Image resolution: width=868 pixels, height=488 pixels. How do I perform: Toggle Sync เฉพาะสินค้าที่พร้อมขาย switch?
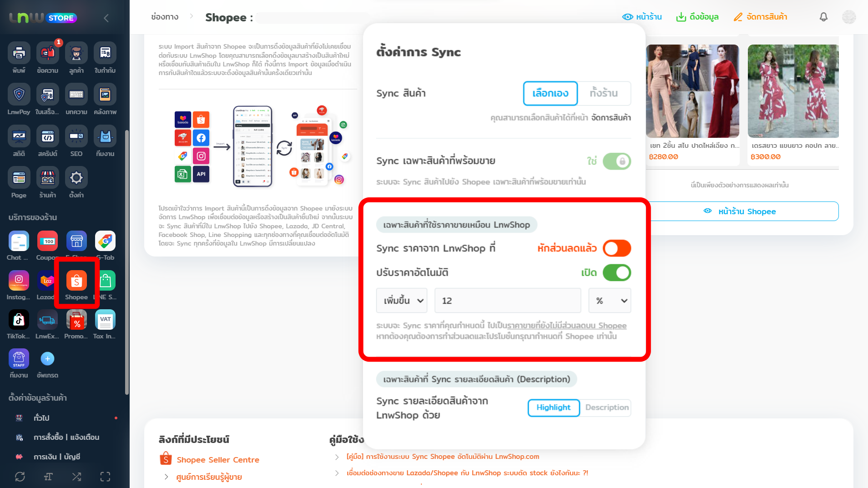tap(616, 161)
